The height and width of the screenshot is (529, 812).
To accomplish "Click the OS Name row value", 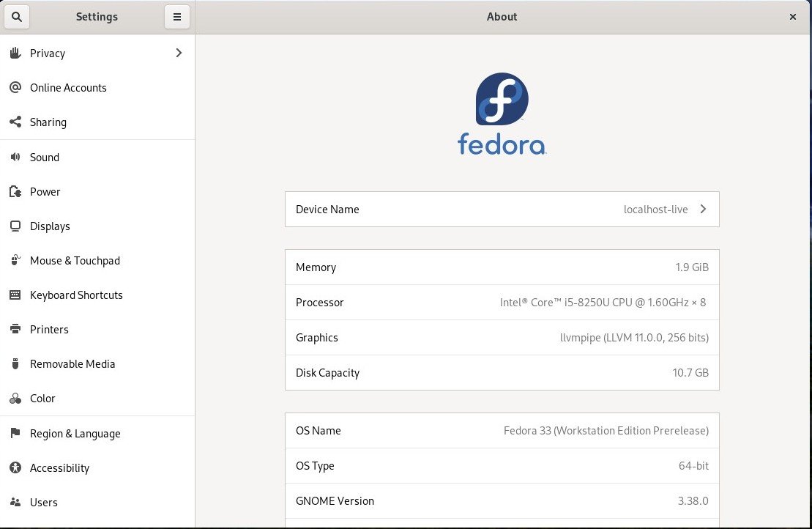I will pyautogui.click(x=606, y=430).
